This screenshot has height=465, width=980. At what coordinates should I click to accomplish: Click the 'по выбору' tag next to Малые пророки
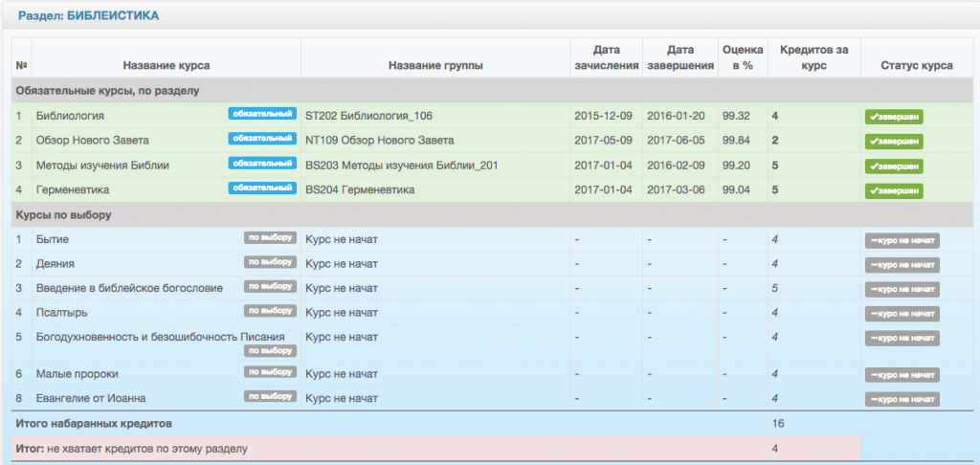(270, 372)
